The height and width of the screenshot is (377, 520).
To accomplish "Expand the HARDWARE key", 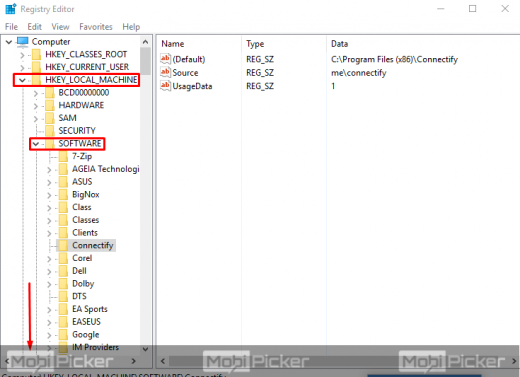I will (36, 106).
